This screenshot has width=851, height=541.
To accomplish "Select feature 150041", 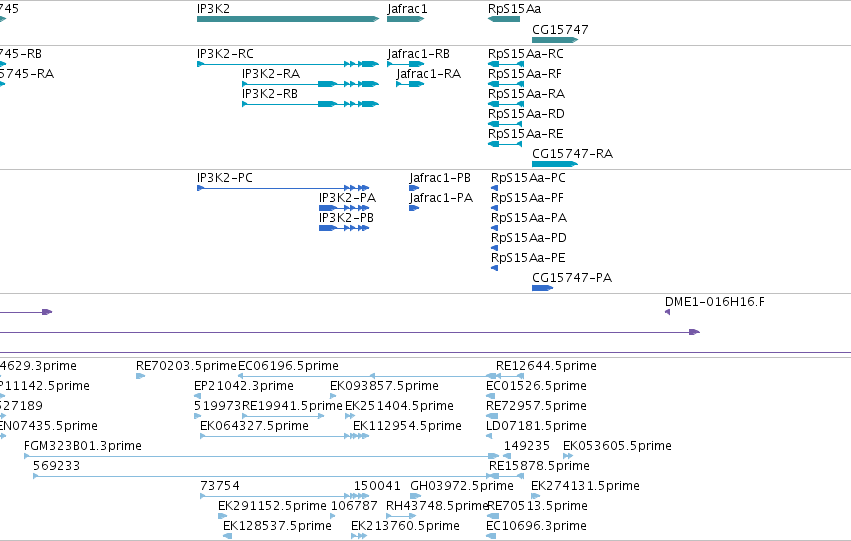I will [x=361, y=497].
